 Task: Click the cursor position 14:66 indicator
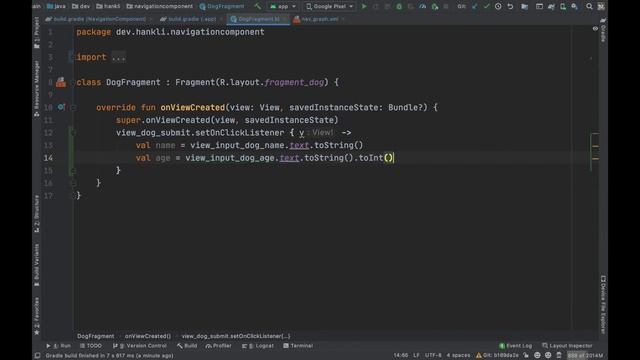pyautogui.click(x=401, y=355)
